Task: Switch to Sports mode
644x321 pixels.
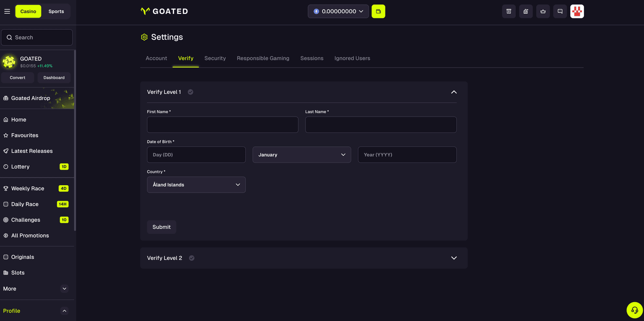Action: tap(56, 11)
